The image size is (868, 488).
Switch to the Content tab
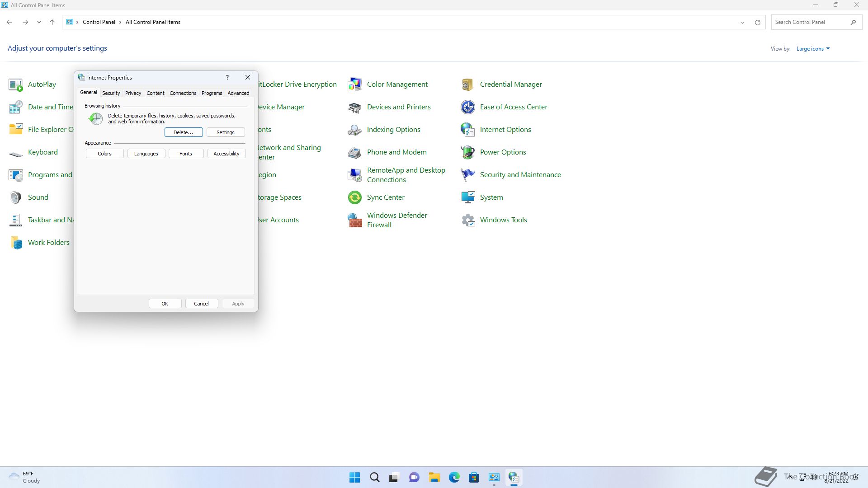click(155, 93)
